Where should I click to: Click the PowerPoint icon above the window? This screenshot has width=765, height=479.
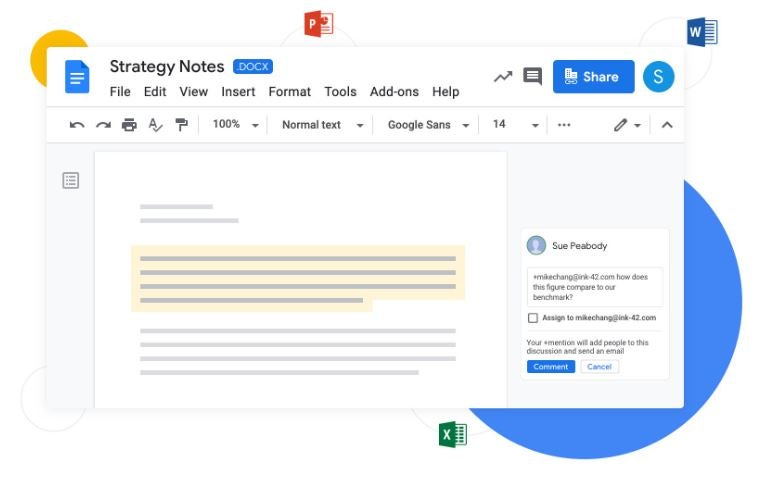(319, 23)
